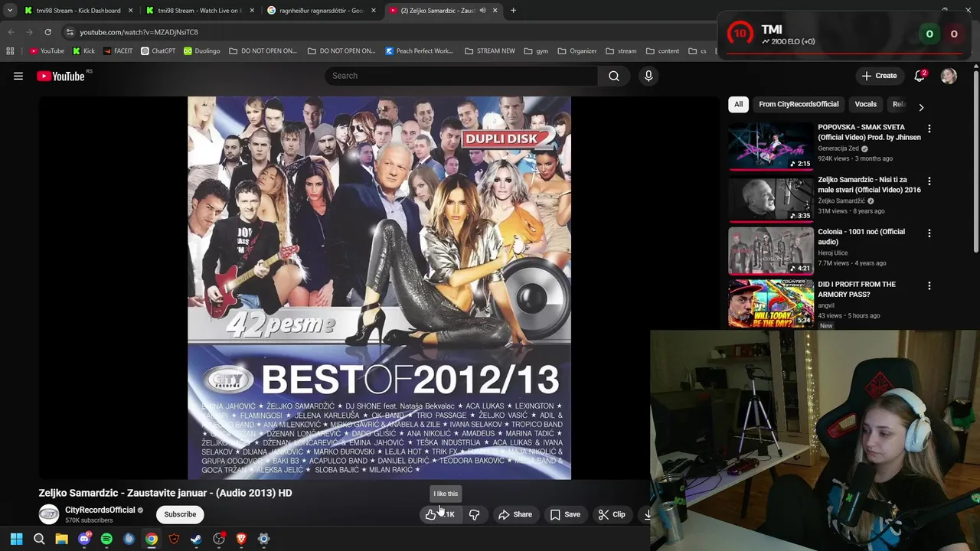The height and width of the screenshot is (551, 980).
Task: Open File Explorer from the taskbar
Action: click(x=61, y=539)
